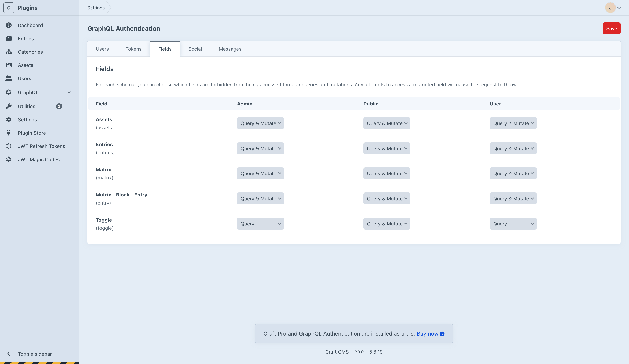
Task: Click the Categories sitemap icon
Action: coord(9,52)
